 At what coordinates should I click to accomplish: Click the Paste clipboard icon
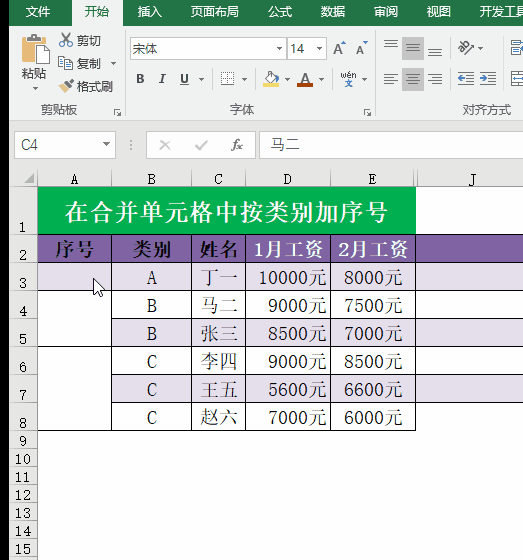[x=35, y=50]
